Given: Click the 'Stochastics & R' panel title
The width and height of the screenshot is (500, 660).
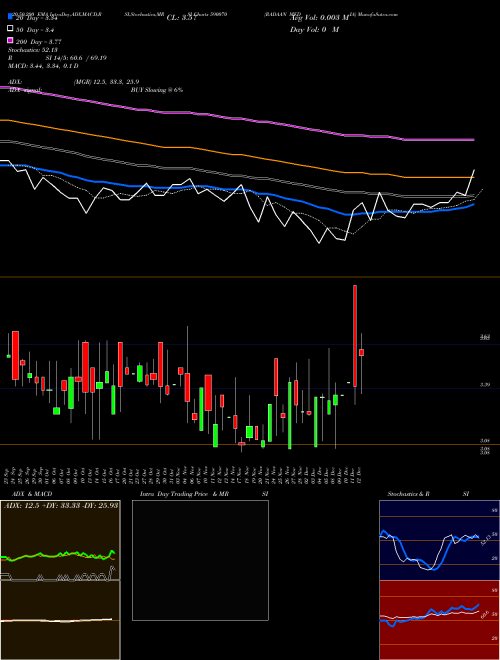Looking at the screenshot, I should pos(408,494).
